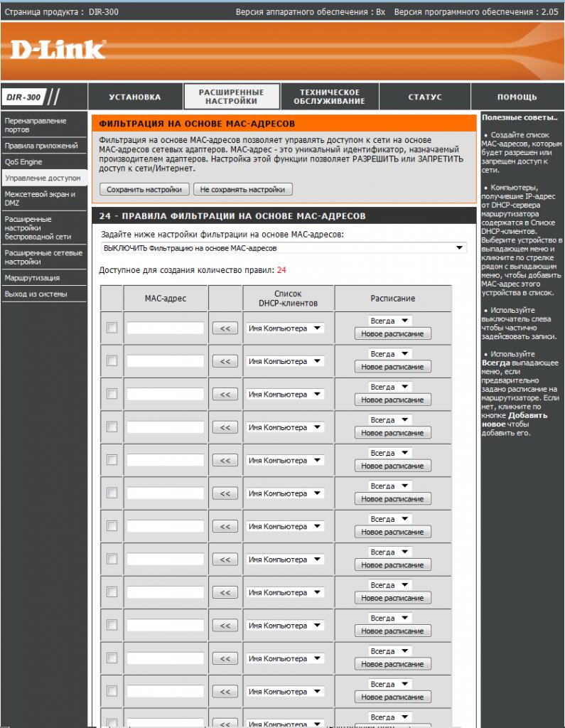Click Новое расписание in the eleventh rule row

tap(392, 664)
